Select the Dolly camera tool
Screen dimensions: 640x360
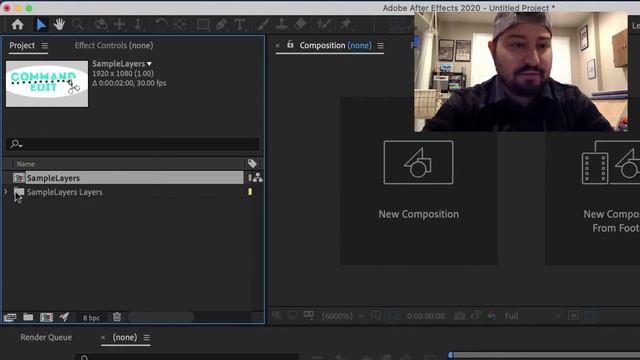tap(138, 25)
